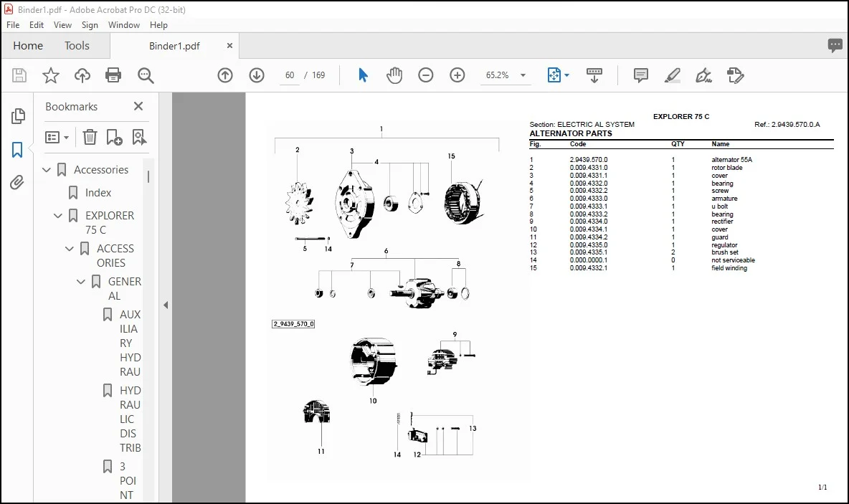This screenshot has height=504, width=849.
Task: Collapse the navigation pane with left arrow
Action: coord(166,305)
